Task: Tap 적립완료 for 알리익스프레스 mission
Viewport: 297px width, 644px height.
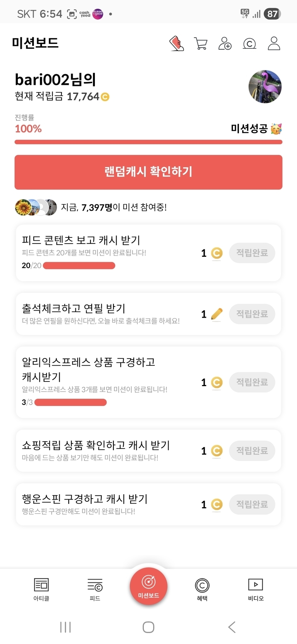Action: [x=252, y=382]
